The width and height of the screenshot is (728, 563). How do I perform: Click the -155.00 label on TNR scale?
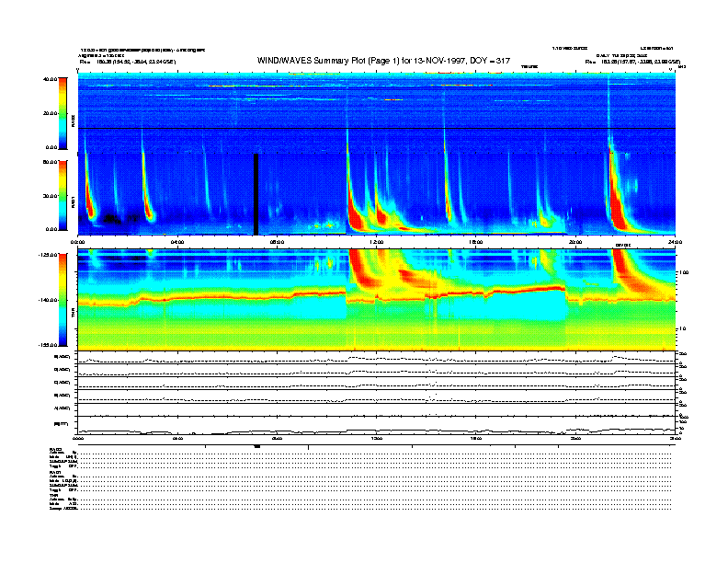click(48, 345)
